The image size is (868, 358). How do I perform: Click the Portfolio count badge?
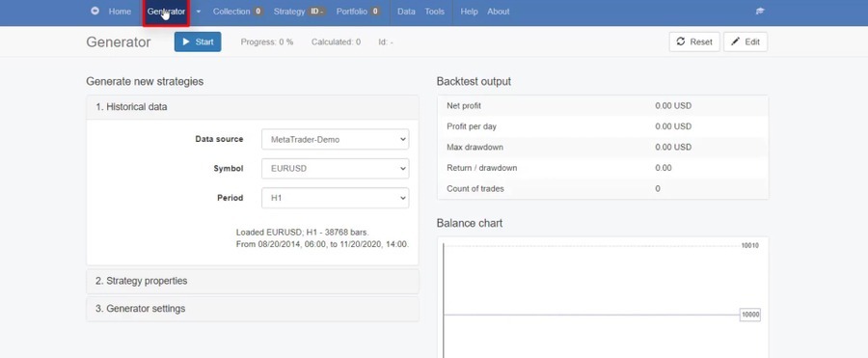point(375,11)
